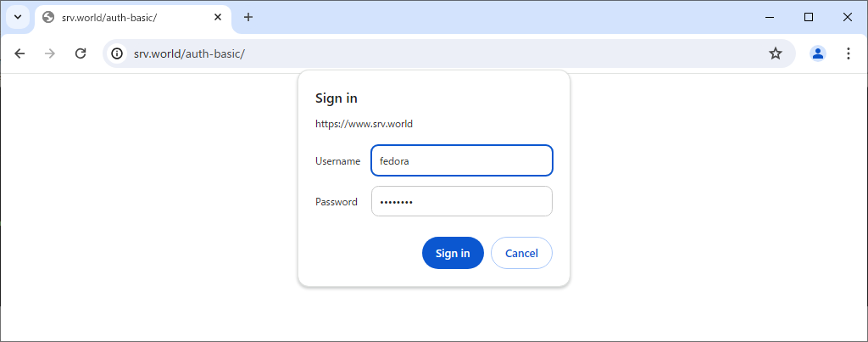
Task: Click the forward navigation arrow
Action: click(x=50, y=53)
